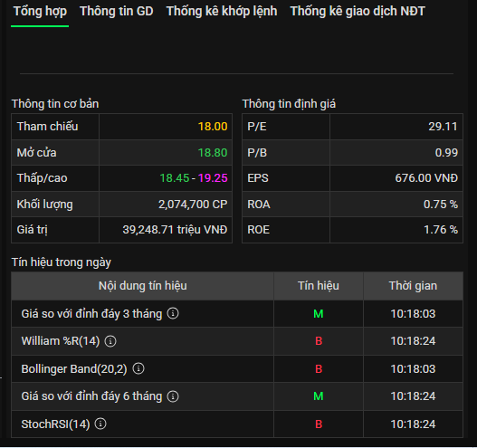
Task: Select the William %R(14) signal row
Action: [x=237, y=341]
